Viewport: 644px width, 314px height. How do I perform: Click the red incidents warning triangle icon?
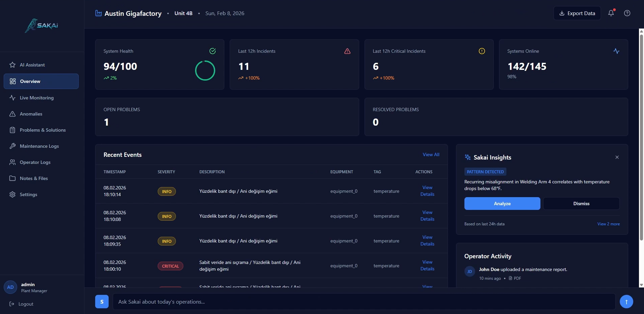click(x=347, y=51)
